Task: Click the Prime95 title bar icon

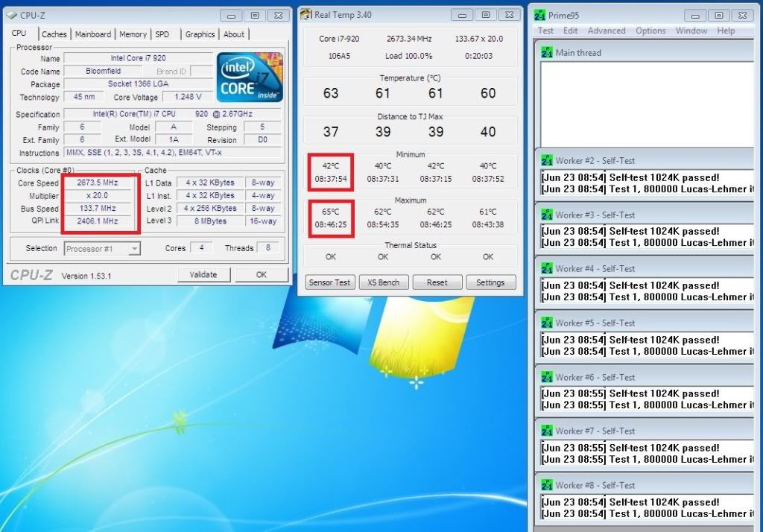Action: 539,15
